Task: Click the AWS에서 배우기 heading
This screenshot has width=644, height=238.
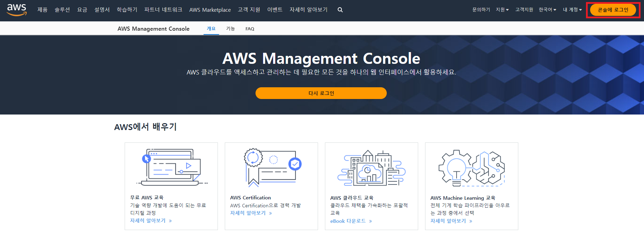Action: 145,127
